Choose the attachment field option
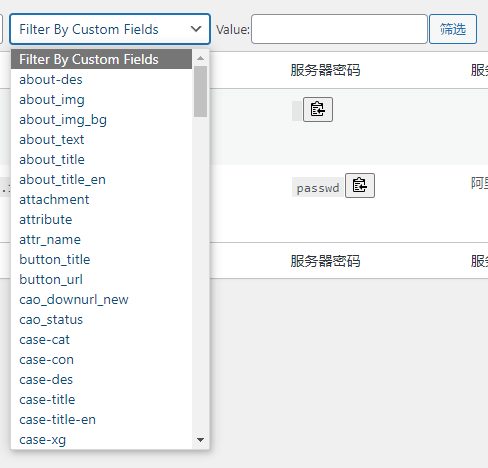 click(101, 199)
